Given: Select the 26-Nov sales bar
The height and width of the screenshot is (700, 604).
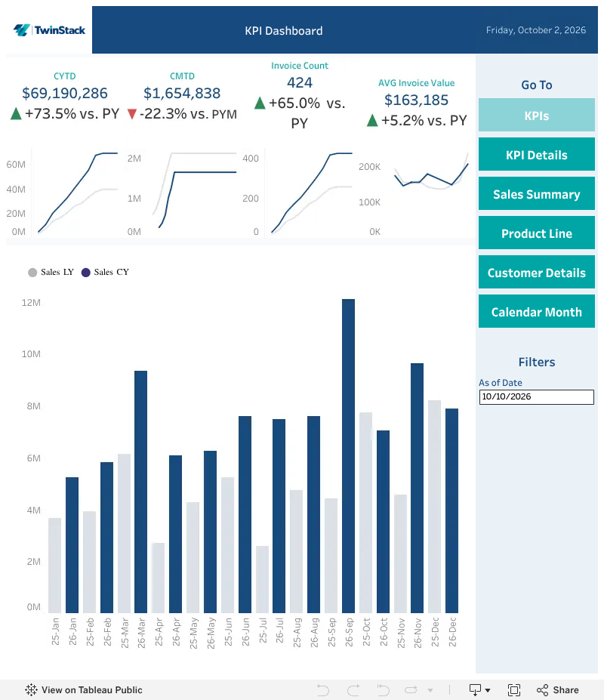Looking at the screenshot, I should click(417, 488).
